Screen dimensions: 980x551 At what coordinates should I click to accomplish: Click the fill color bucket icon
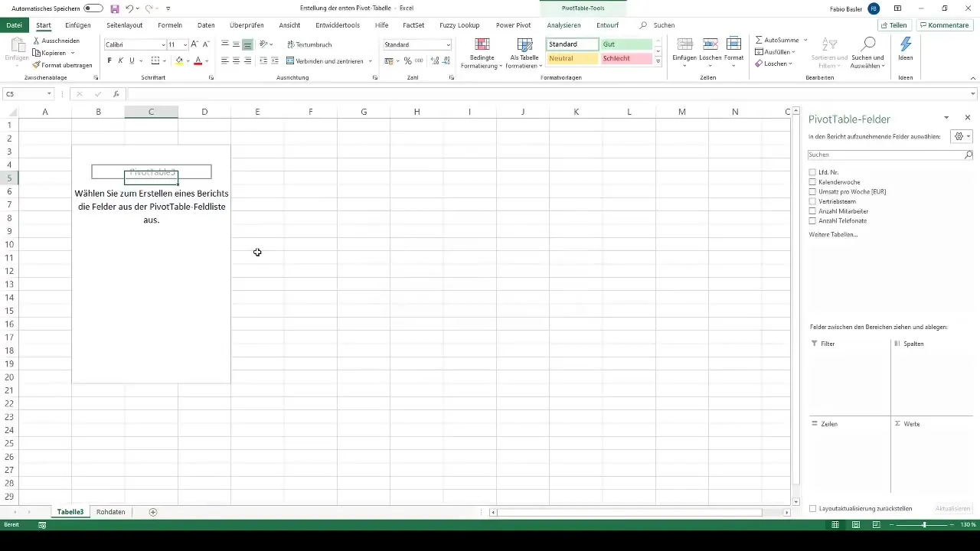click(x=179, y=60)
